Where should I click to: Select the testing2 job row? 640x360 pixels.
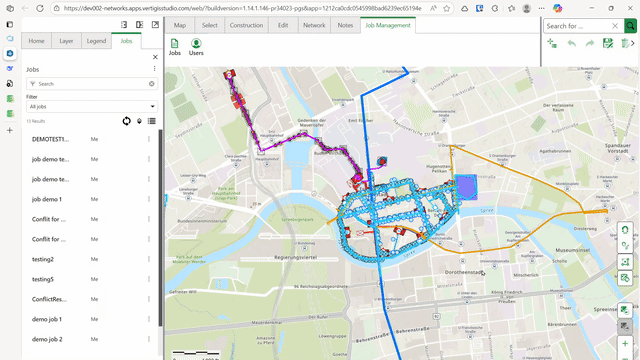point(90,259)
